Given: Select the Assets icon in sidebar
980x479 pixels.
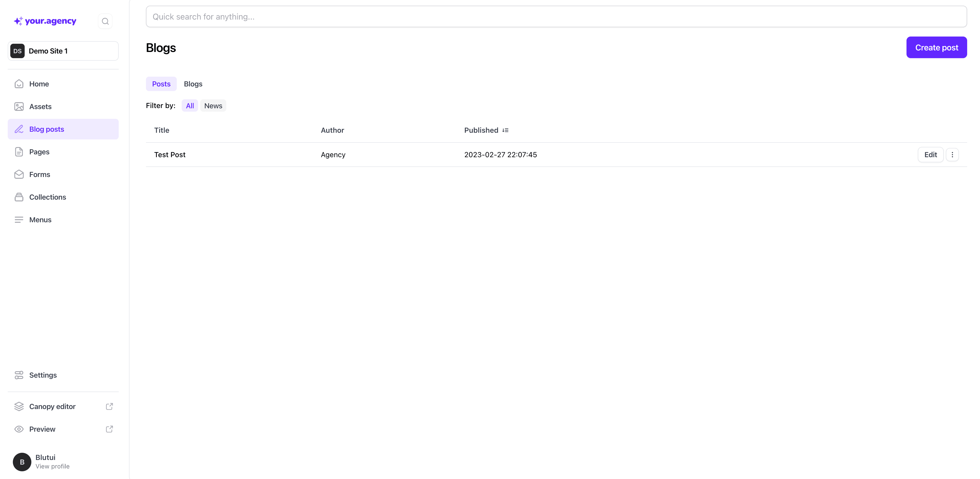Looking at the screenshot, I should click(19, 106).
